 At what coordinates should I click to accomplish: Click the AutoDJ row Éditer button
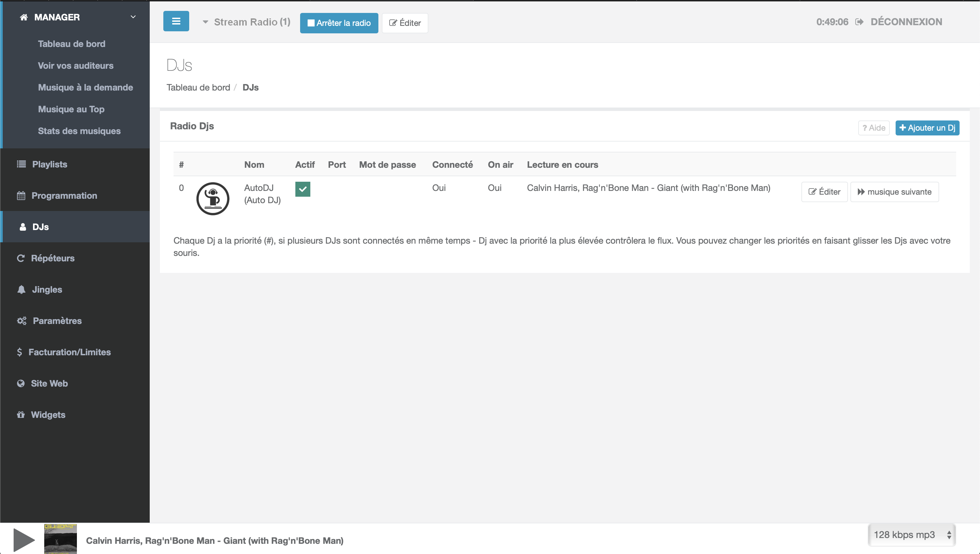824,192
